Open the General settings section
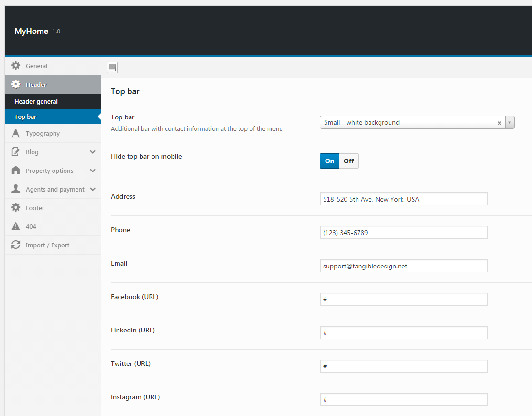The width and height of the screenshot is (532, 416). point(53,66)
